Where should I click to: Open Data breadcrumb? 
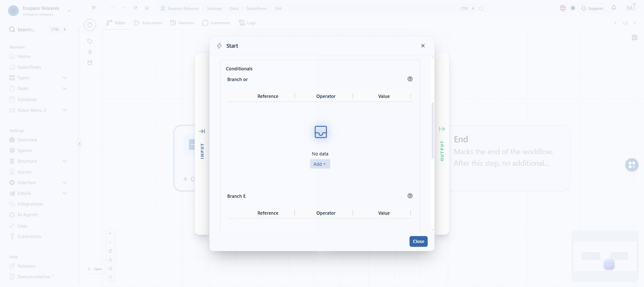tap(234, 8)
